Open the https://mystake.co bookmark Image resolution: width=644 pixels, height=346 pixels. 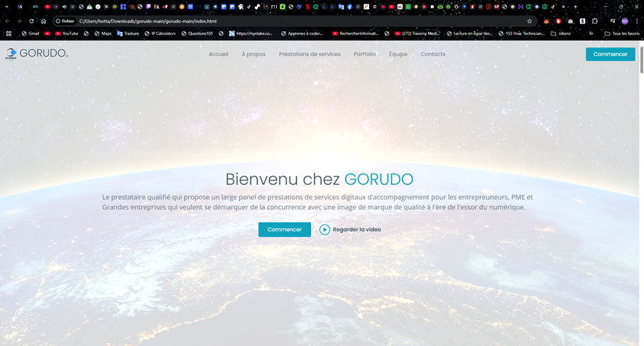[251, 33]
